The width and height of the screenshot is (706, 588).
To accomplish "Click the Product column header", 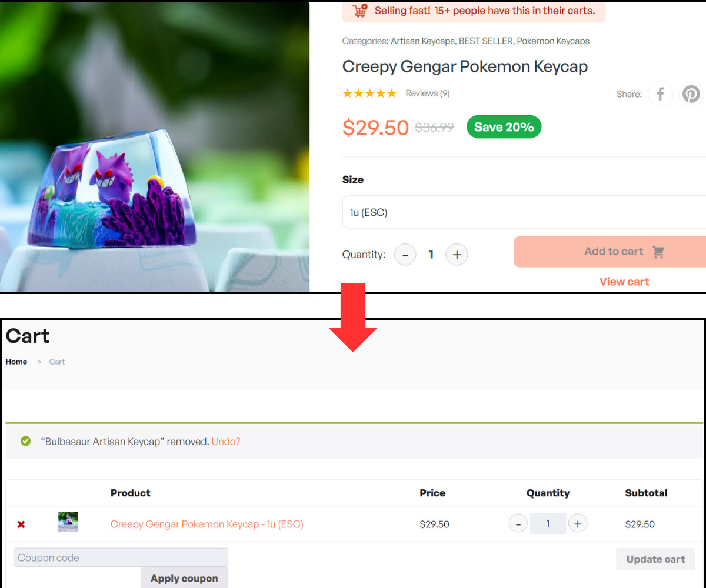I will 131,493.
